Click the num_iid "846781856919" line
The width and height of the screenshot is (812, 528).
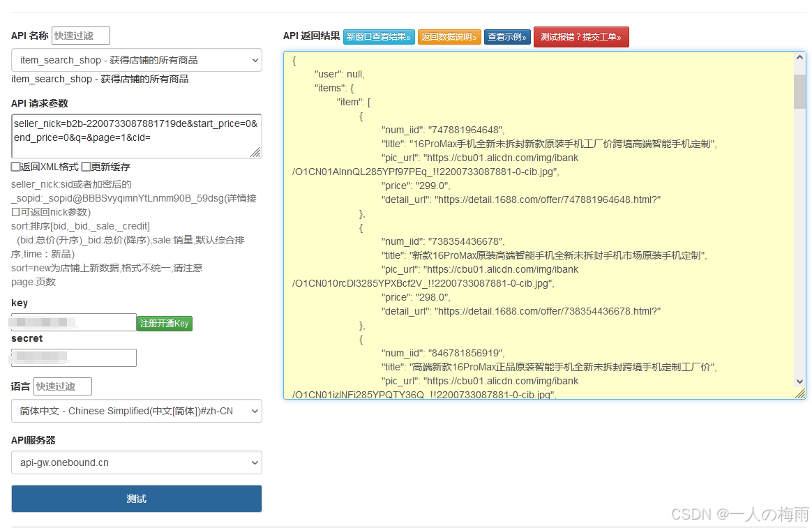(443, 354)
